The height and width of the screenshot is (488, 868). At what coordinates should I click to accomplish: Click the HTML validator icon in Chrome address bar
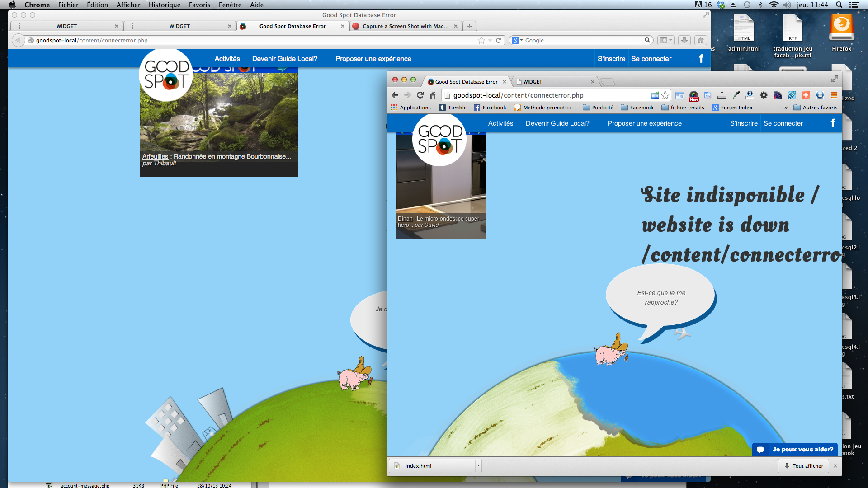[x=655, y=95]
